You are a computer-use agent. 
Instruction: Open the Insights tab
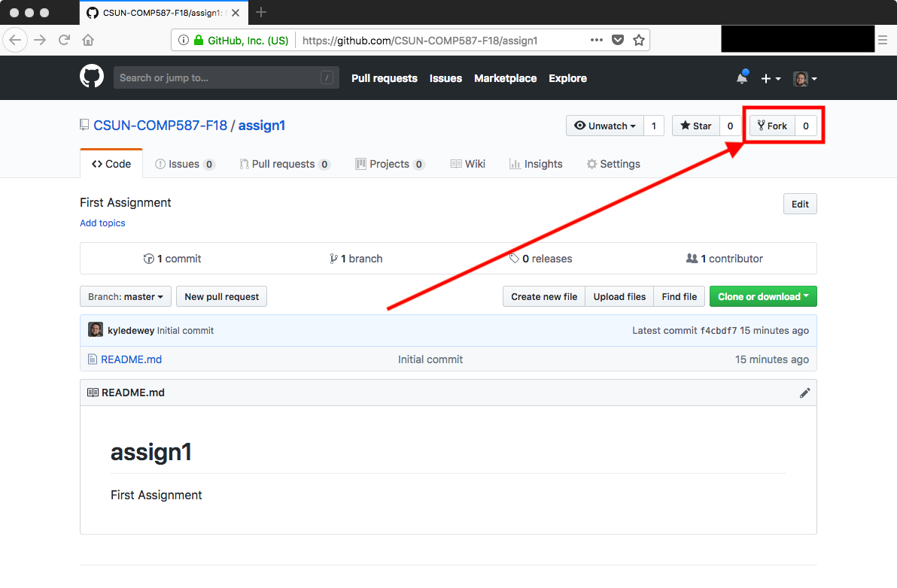pos(536,164)
